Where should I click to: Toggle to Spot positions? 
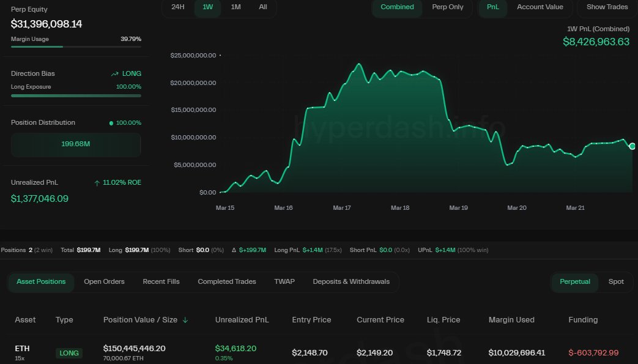(616, 282)
